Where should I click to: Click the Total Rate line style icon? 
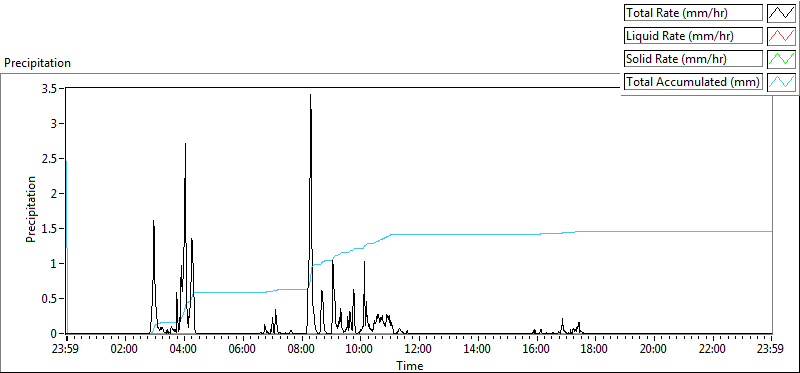tap(781, 13)
